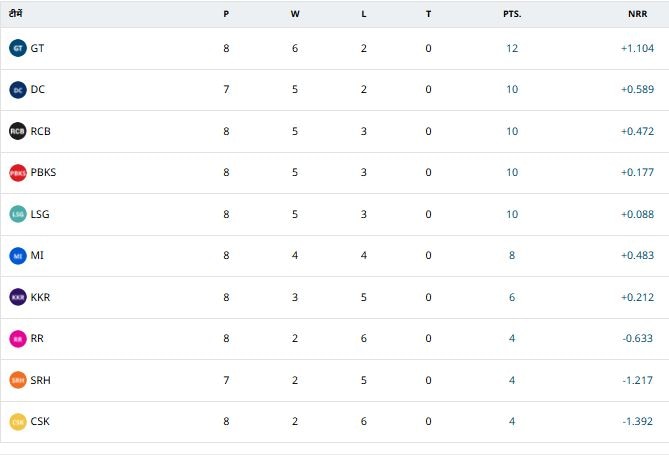The width and height of the screenshot is (669, 455).
Task: Click the RR team logo icon
Action: point(17,339)
